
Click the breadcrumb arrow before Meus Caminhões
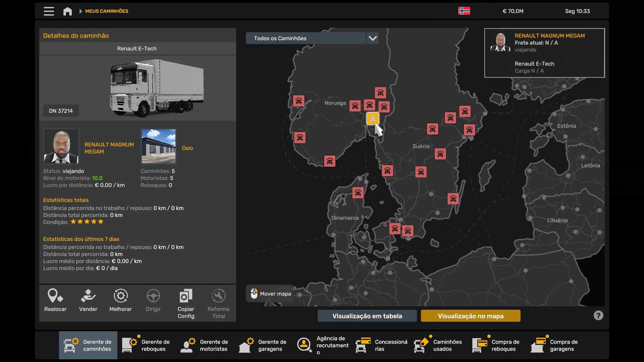point(80,11)
